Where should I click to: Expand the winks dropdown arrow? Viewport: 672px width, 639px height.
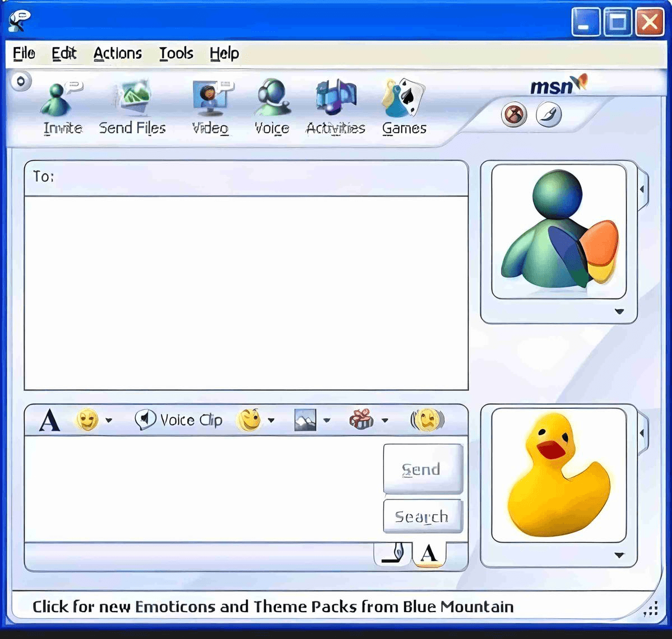271,421
